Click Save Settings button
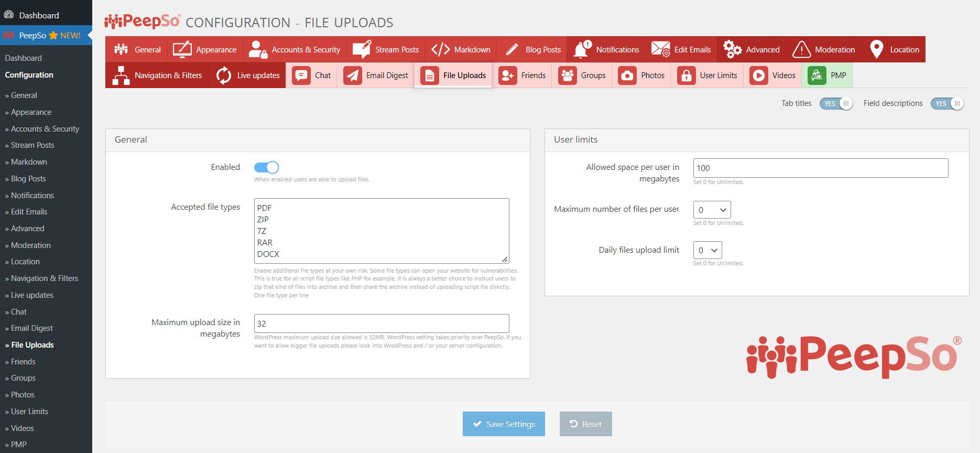Screen dimensions: 980x453 point(504,424)
